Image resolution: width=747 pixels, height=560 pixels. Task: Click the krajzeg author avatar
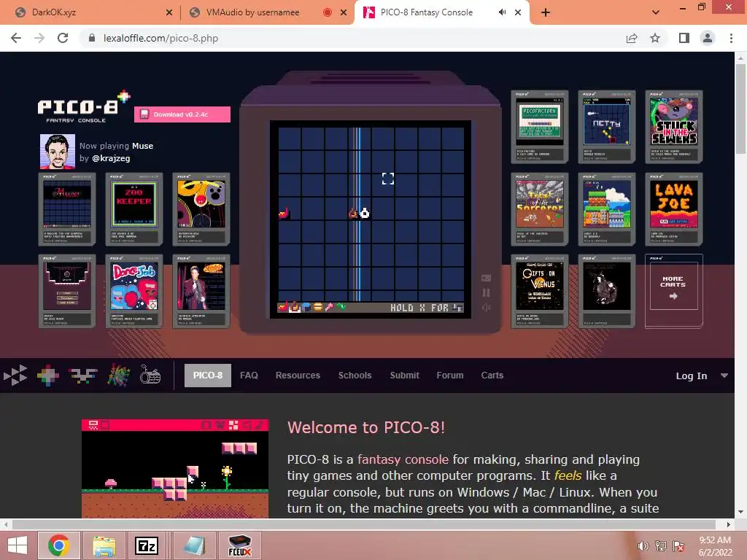pos(57,152)
